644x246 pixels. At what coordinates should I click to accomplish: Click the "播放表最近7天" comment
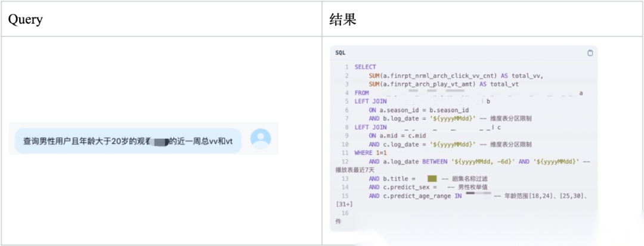click(355, 170)
